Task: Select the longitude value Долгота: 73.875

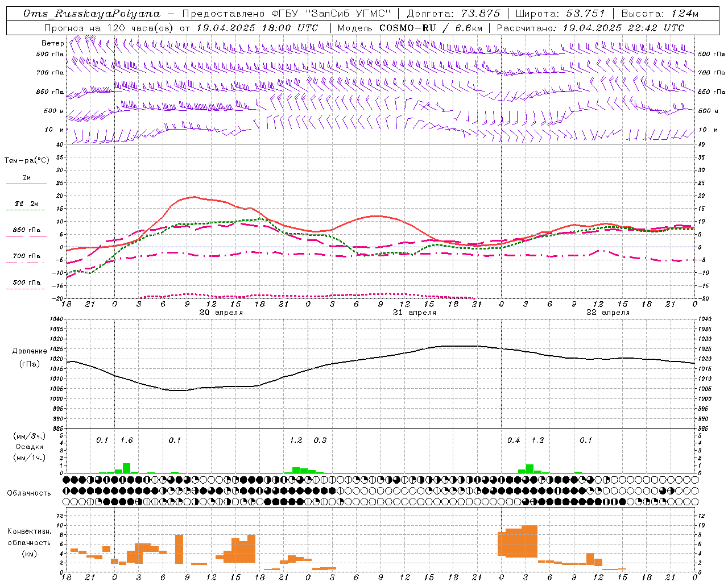Action: pyautogui.click(x=453, y=14)
